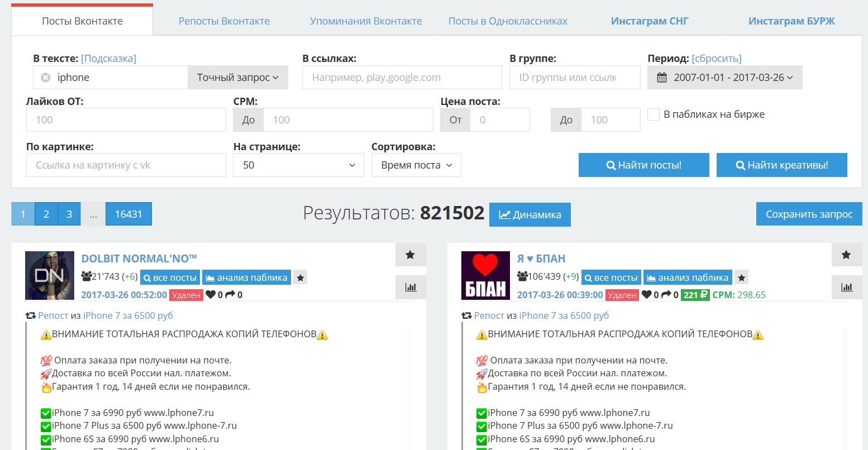The height and width of the screenshot is (450, 868).
Task: Go to results page 2
Action: (x=46, y=214)
